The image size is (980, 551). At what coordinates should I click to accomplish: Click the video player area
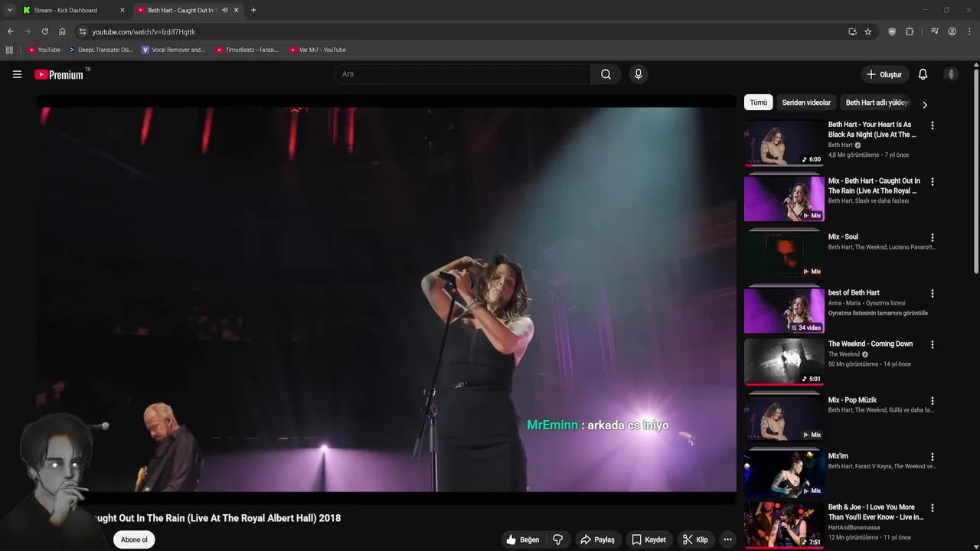pos(387,299)
